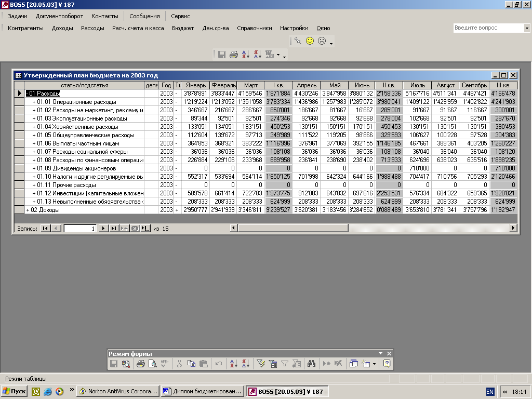This screenshot has height=399, width=532.
Task: Click the sad face icon
Action: click(322, 41)
